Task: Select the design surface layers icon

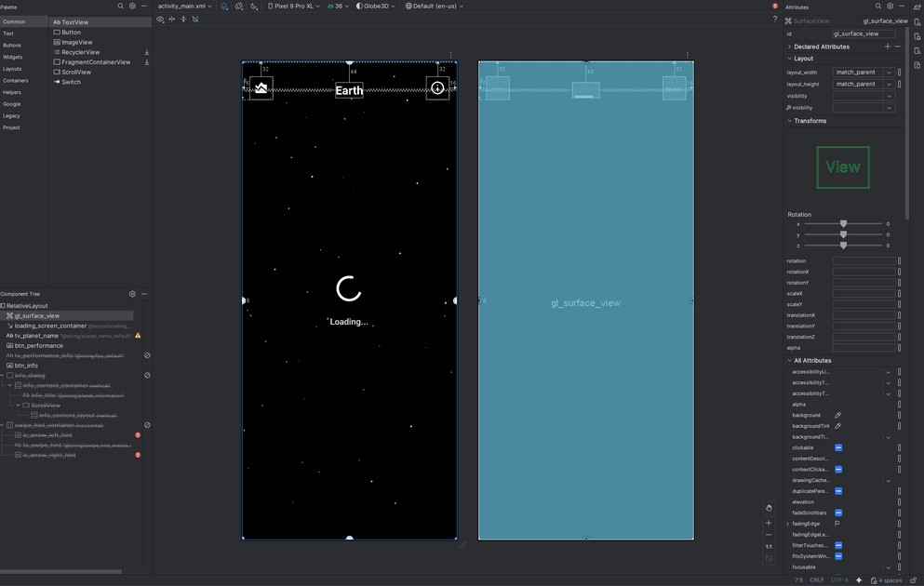Action: pyautogui.click(x=224, y=7)
